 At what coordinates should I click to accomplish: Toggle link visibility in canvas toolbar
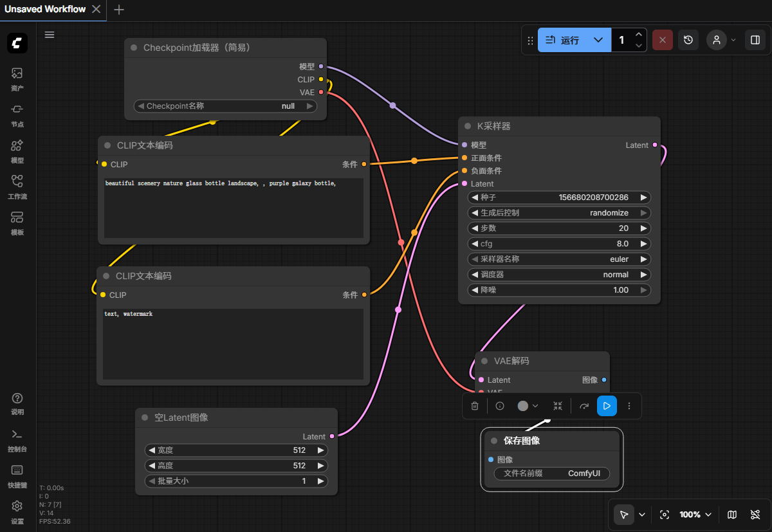coord(755,515)
